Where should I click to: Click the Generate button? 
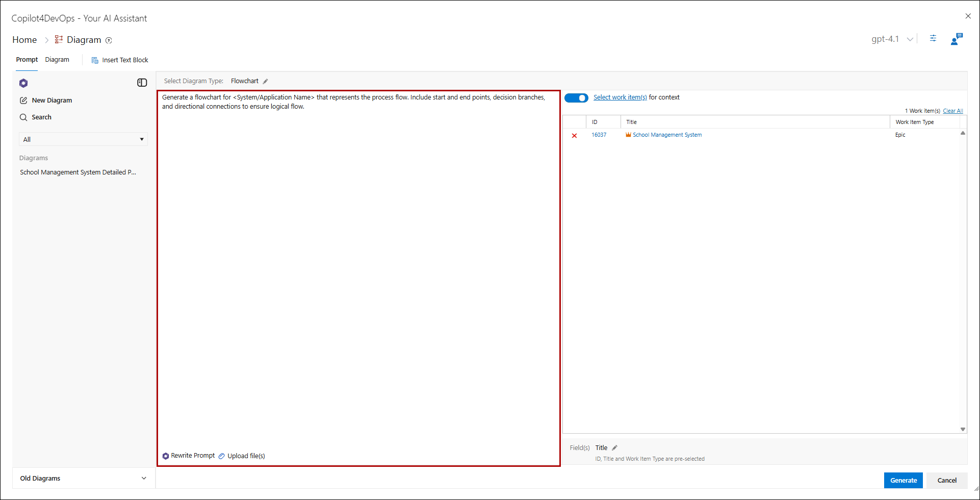[x=903, y=480]
